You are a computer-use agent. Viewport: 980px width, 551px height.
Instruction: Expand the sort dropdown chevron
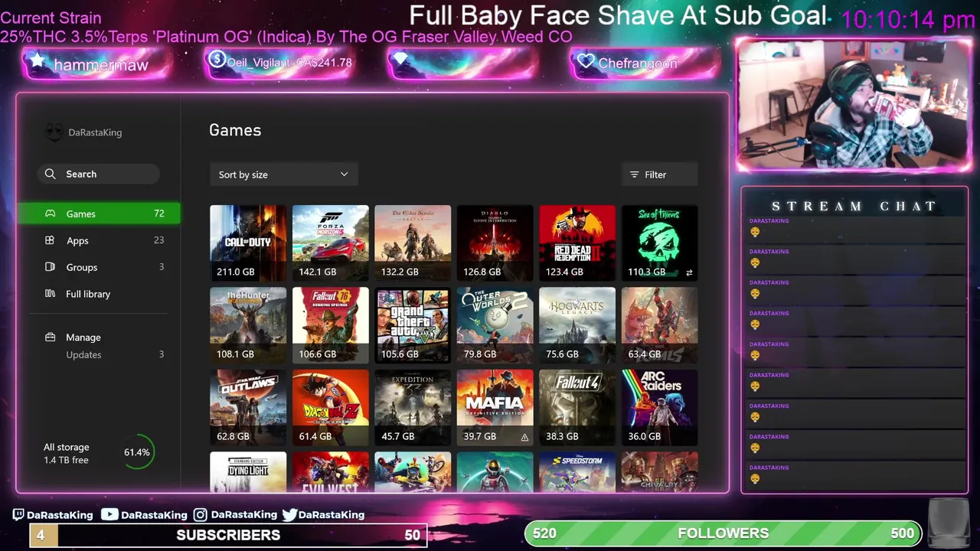click(x=344, y=174)
